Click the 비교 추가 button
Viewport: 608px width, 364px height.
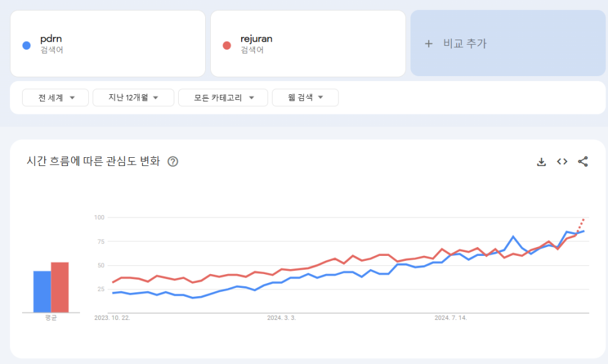click(508, 43)
